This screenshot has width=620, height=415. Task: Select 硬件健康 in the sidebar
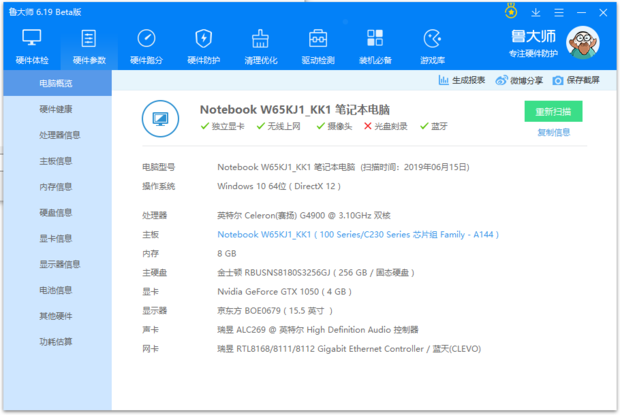click(57, 109)
